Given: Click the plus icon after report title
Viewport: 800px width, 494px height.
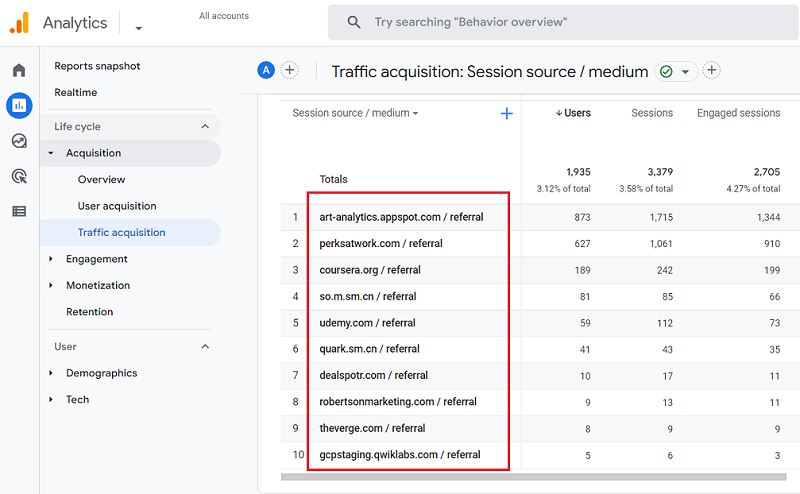Looking at the screenshot, I should tap(712, 70).
